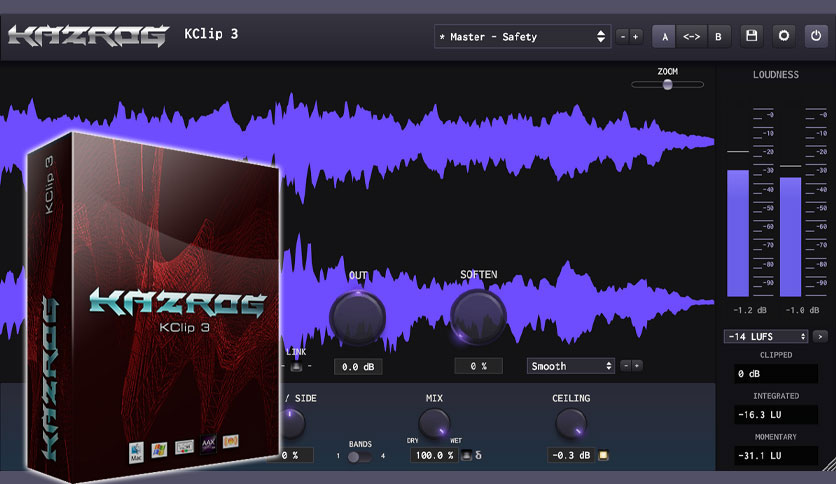Switch to the B comparison state
Image resolution: width=836 pixels, height=484 pixels.
[718, 37]
